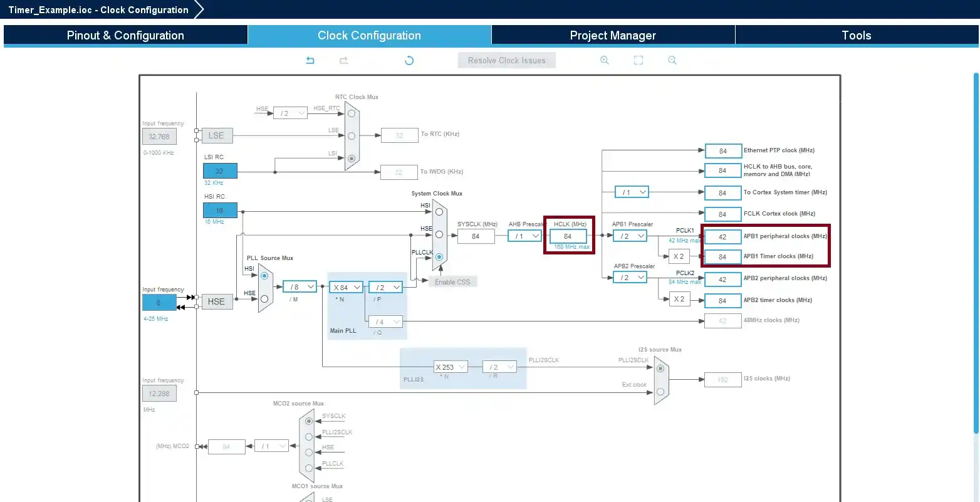Select LSI in RTC Clock Mux
Image resolution: width=980 pixels, height=502 pixels.
[352, 159]
